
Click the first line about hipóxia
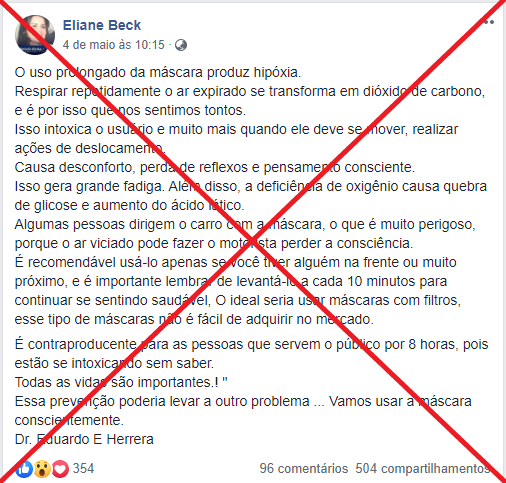click(x=158, y=72)
